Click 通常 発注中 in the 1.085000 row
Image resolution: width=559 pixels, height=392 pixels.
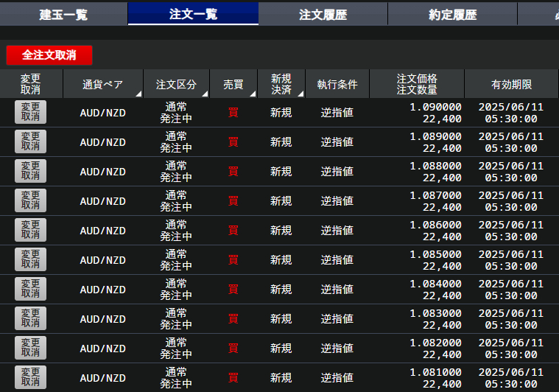tap(176, 260)
